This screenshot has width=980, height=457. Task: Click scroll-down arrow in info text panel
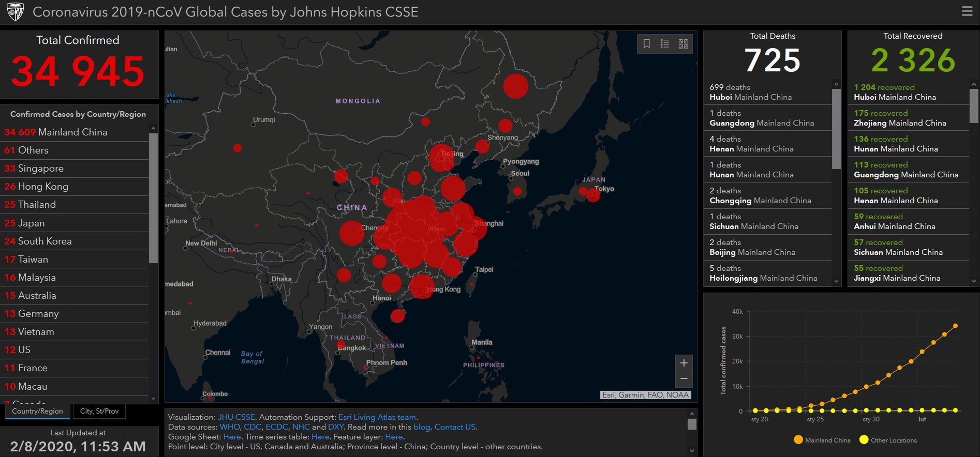tap(692, 450)
